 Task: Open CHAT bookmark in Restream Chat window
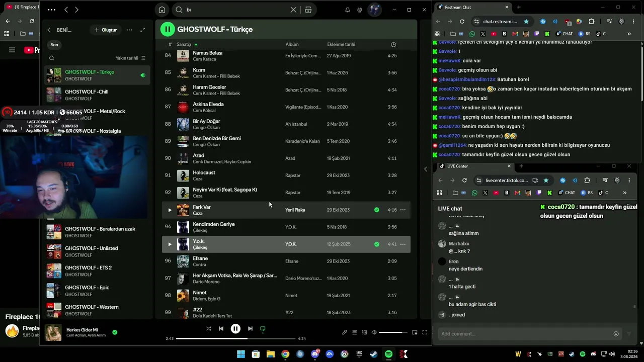pos(565,34)
